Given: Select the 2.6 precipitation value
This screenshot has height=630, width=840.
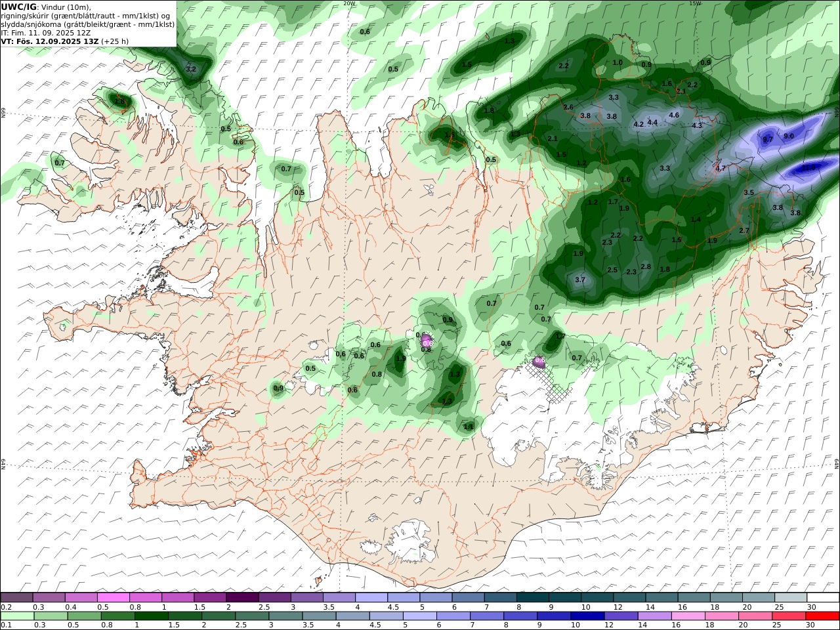Looking at the screenshot, I should tap(568, 107).
